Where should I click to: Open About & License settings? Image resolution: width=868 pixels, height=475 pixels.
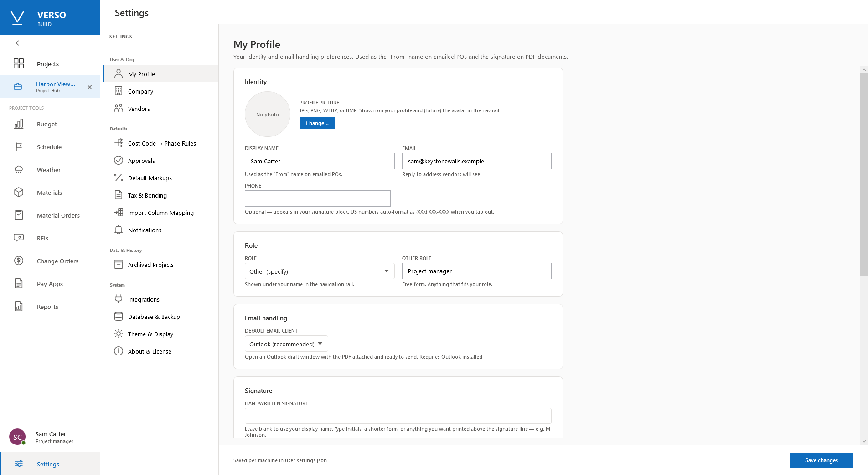coord(161,351)
